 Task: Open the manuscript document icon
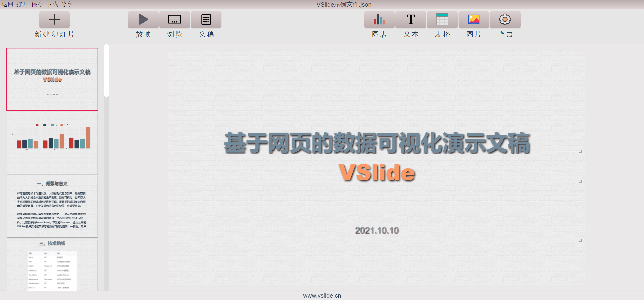206,20
